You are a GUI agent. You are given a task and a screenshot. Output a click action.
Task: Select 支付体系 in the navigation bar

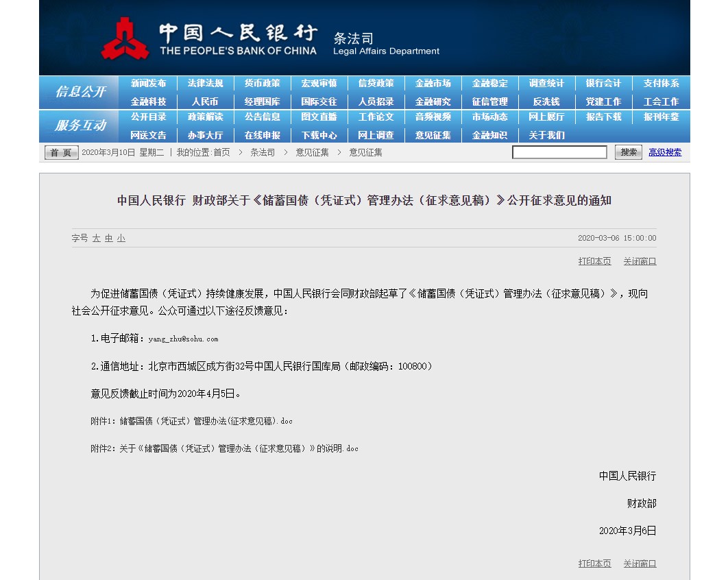pyautogui.click(x=661, y=84)
